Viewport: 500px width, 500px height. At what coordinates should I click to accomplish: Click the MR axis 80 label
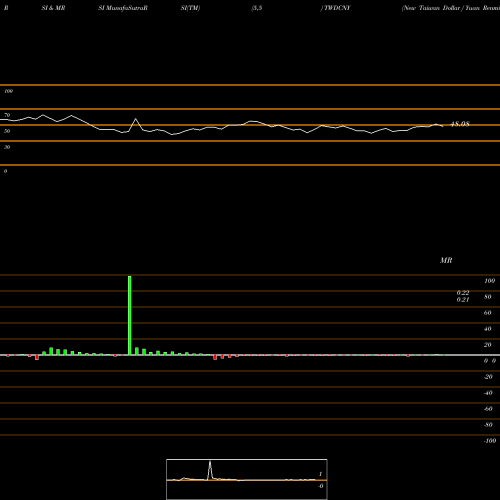pos(488,297)
